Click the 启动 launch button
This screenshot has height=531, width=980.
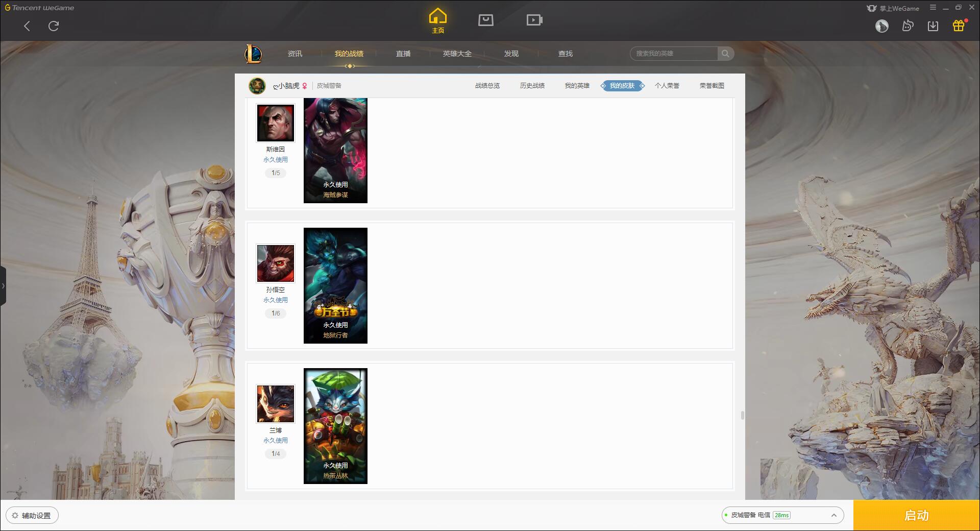tap(916, 516)
